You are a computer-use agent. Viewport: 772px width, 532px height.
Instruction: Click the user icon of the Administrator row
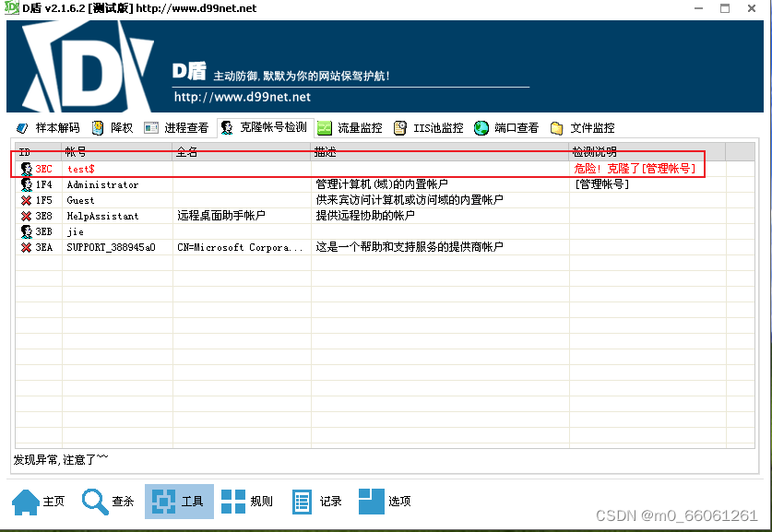(x=27, y=184)
